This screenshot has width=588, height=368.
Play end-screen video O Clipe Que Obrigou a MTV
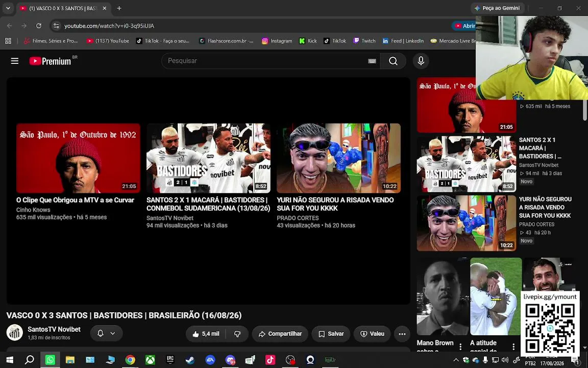(x=78, y=158)
